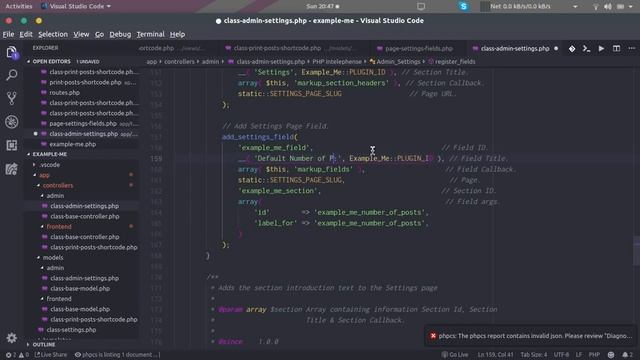Change the UTF-8 encoding in status bar
This screenshot has height=360, width=640.
[562, 355]
